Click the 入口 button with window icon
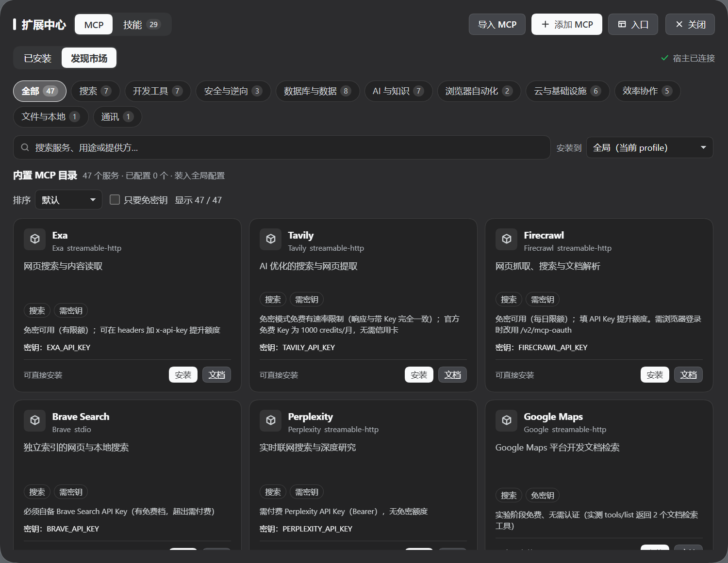728x563 pixels. click(633, 24)
